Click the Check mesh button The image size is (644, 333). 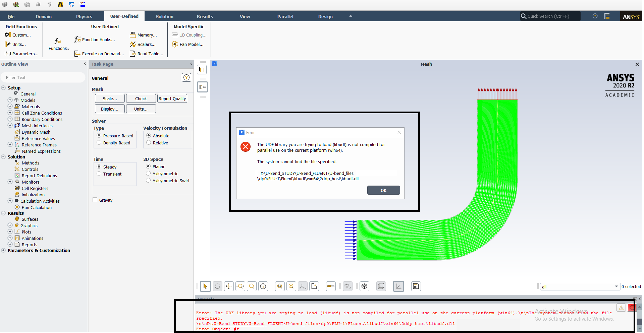tap(141, 98)
